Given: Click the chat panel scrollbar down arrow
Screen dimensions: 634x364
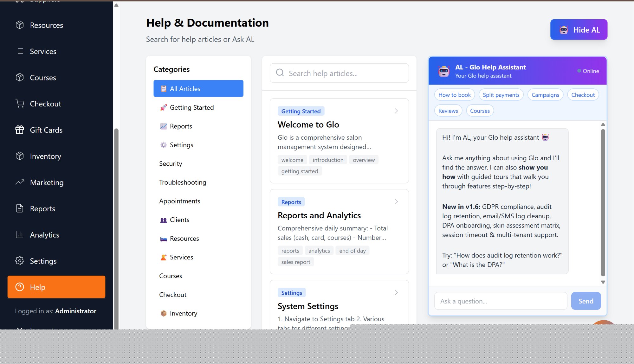Looking at the screenshot, I should click(x=603, y=282).
